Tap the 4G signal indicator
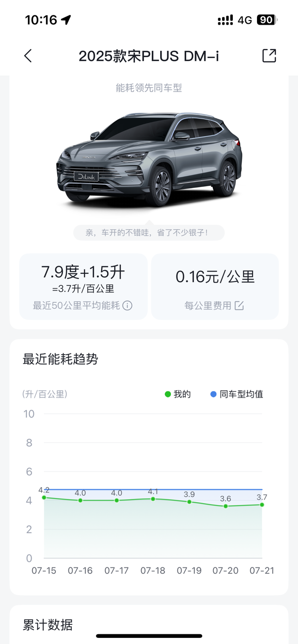Screen dimensions: 298x644 (x=244, y=20)
